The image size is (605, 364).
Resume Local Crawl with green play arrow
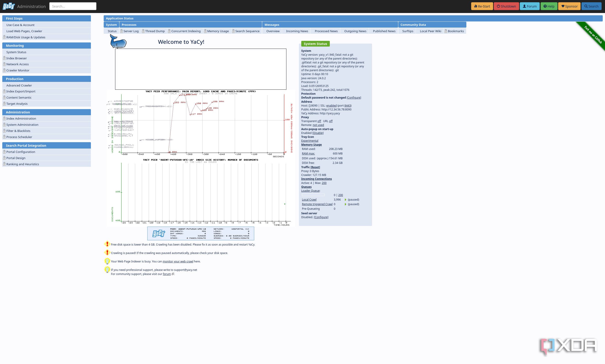pyautogui.click(x=346, y=200)
